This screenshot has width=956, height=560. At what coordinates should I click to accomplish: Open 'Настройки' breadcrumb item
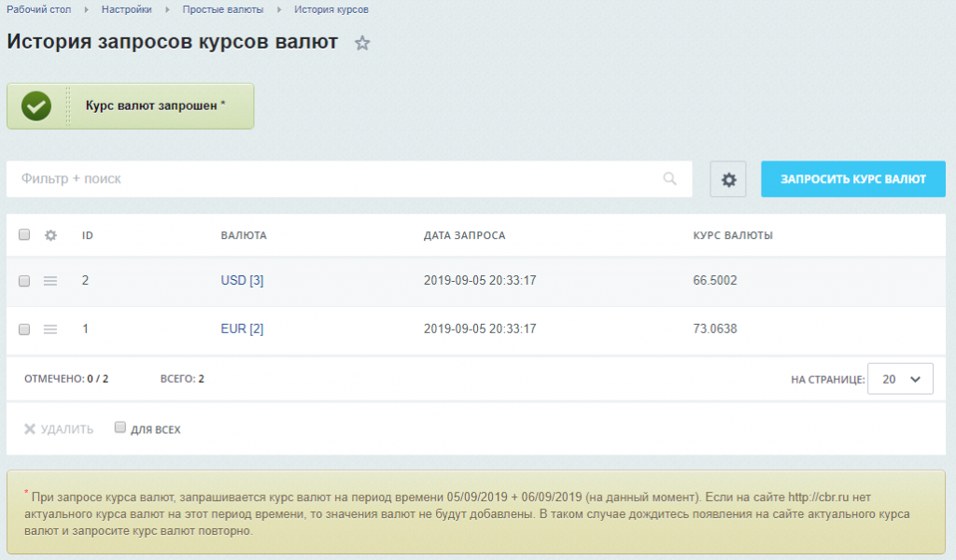click(126, 9)
